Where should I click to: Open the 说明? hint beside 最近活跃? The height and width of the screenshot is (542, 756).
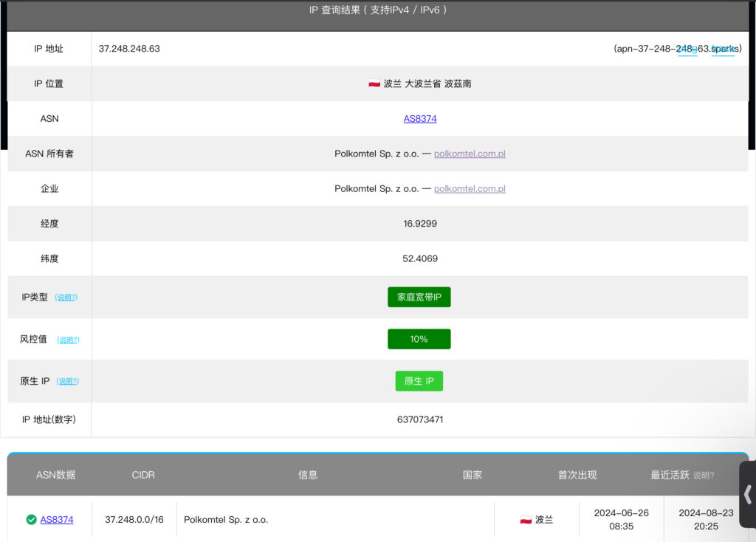pos(704,476)
